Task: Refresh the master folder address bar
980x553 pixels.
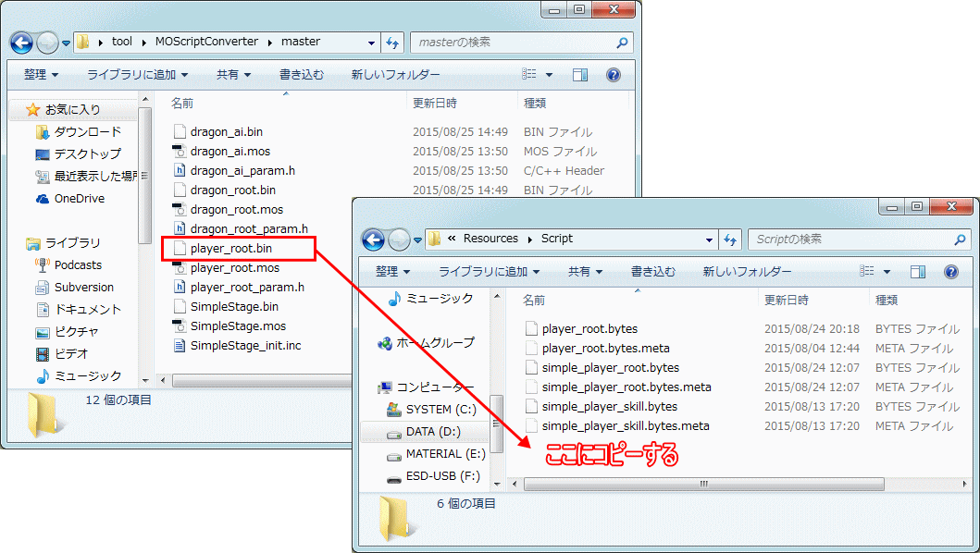Action: pyautogui.click(x=392, y=43)
